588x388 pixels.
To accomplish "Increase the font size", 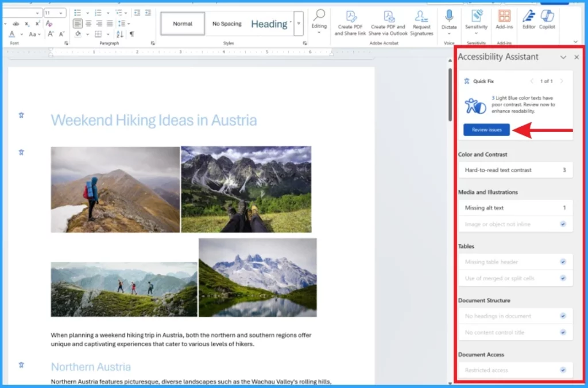I will click(51, 34).
